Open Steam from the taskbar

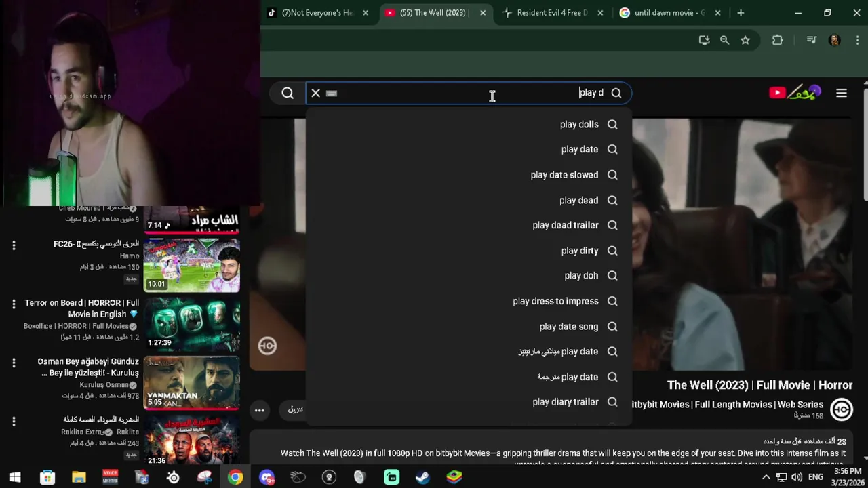(x=422, y=477)
